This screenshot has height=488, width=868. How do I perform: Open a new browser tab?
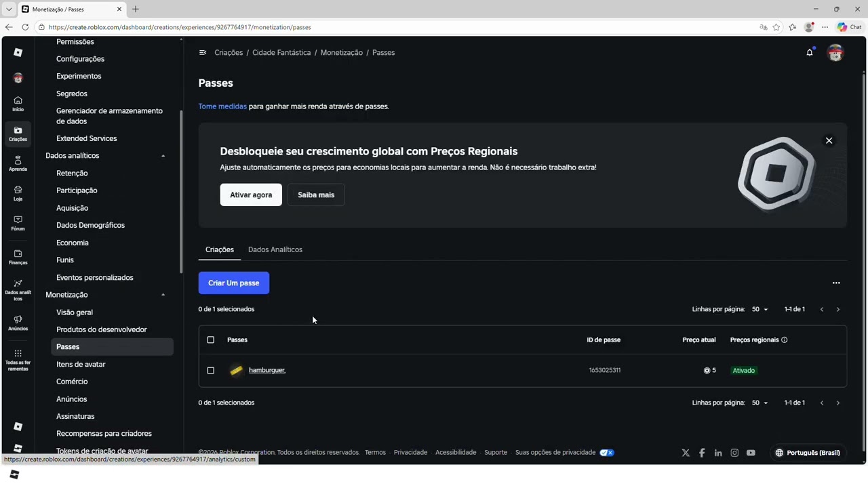pyautogui.click(x=136, y=9)
